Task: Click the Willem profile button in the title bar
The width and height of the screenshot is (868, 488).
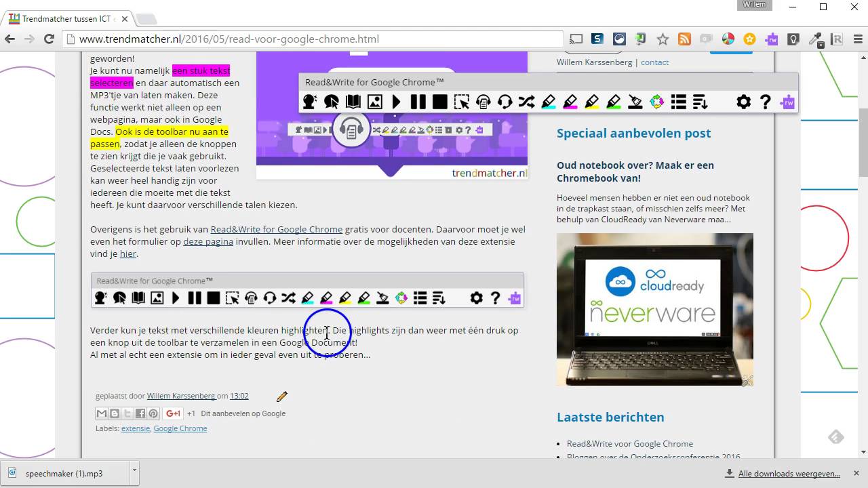Action: [x=755, y=5]
